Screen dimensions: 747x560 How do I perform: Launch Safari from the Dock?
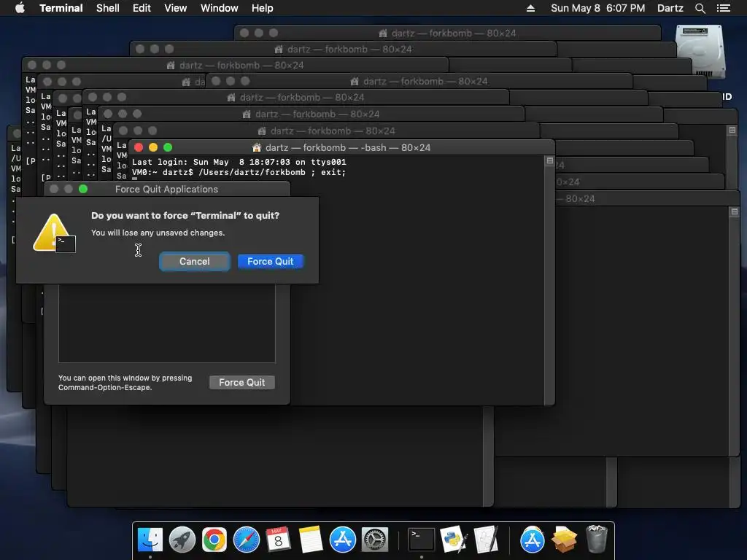[x=247, y=540]
